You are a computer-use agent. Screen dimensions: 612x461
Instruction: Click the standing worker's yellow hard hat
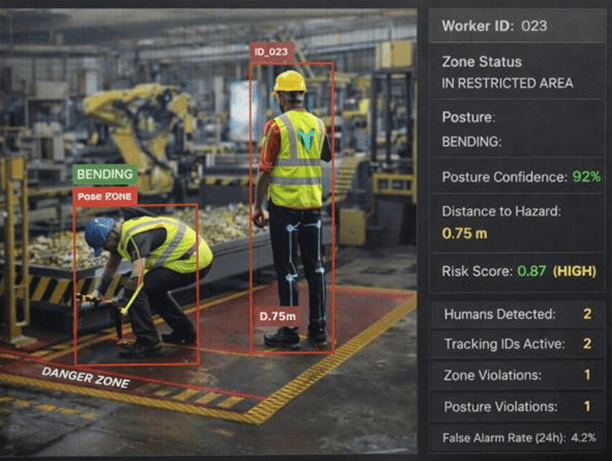click(290, 81)
